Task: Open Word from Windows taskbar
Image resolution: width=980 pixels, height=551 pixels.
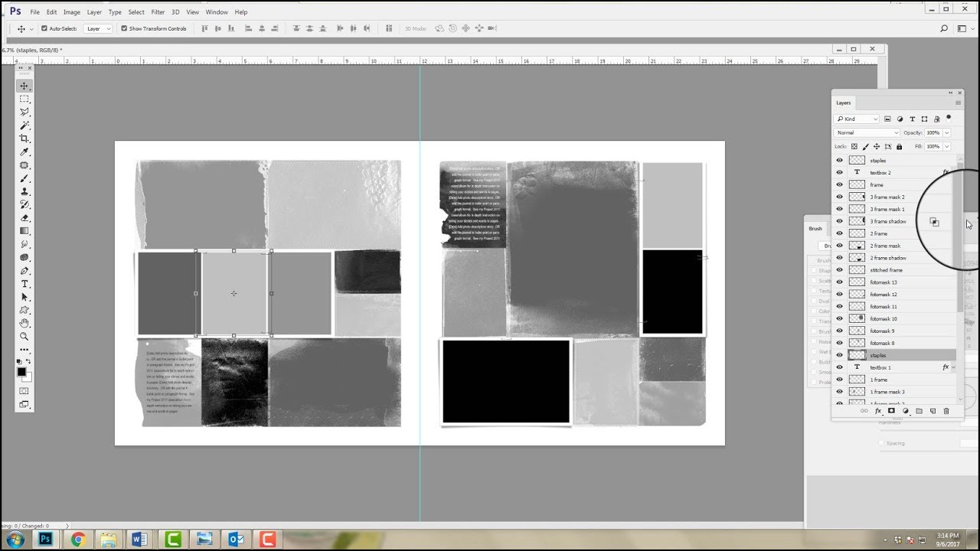Action: pyautogui.click(x=140, y=540)
